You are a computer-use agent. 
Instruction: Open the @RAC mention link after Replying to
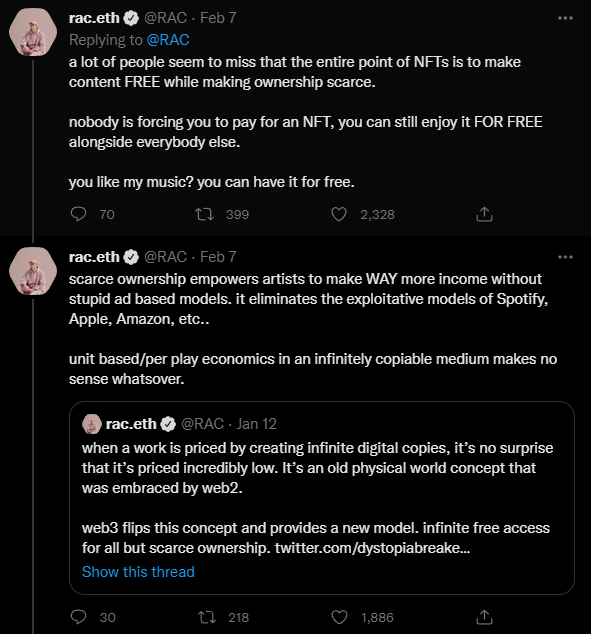tap(168, 40)
